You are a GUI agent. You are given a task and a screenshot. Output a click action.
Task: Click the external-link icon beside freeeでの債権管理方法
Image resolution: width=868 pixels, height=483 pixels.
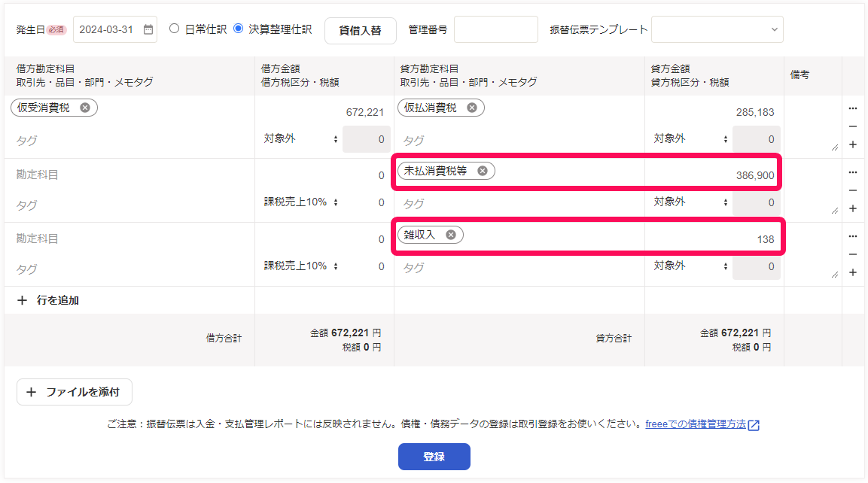[x=754, y=425]
